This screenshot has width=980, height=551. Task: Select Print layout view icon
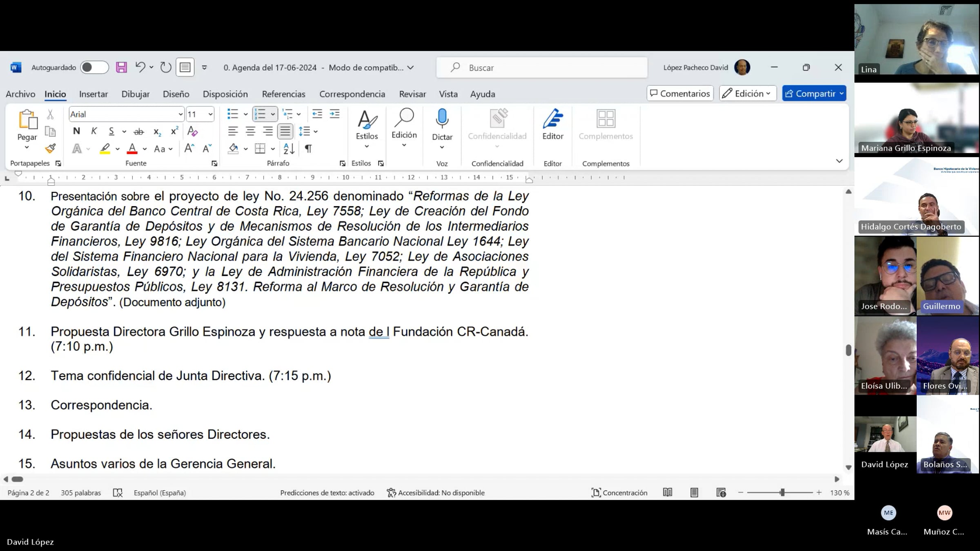tap(694, 493)
